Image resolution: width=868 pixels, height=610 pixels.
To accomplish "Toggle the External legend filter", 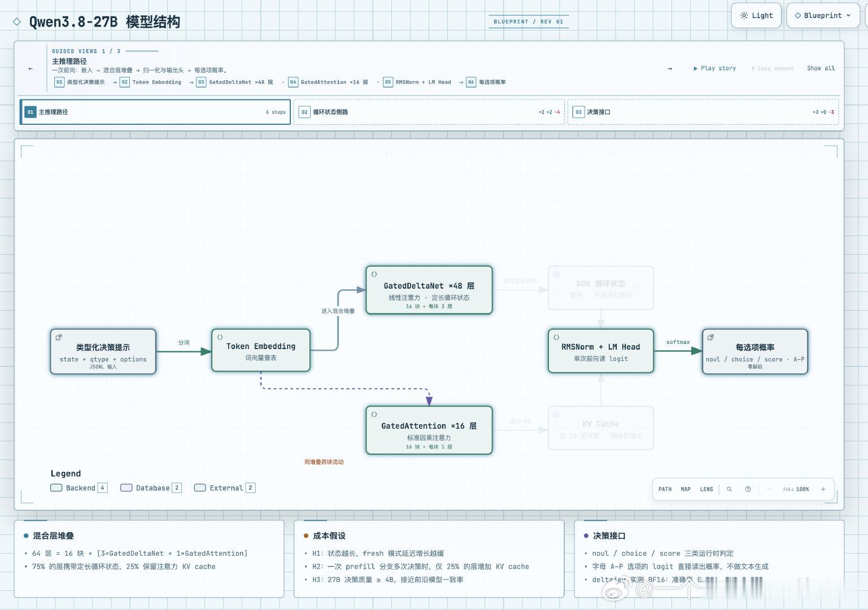I will pos(224,488).
